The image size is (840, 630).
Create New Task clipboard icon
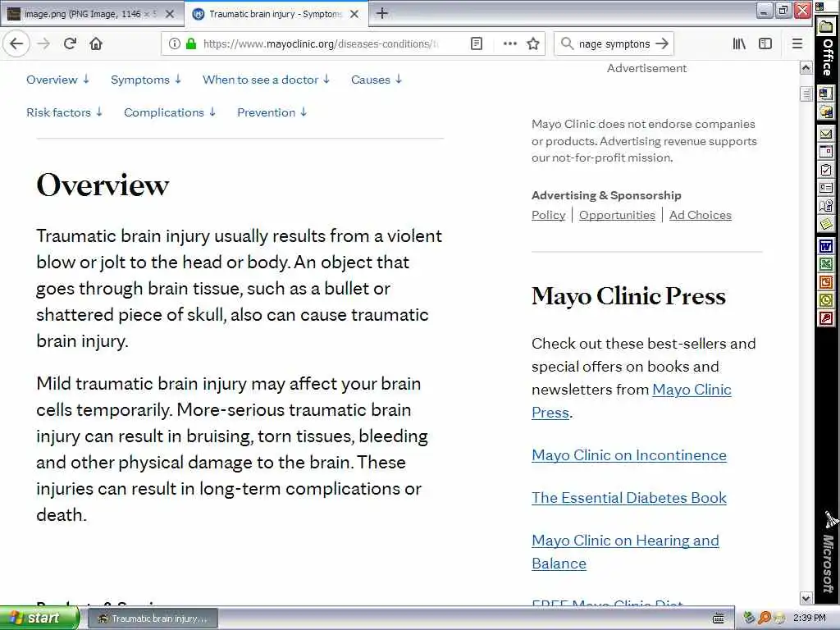point(825,170)
